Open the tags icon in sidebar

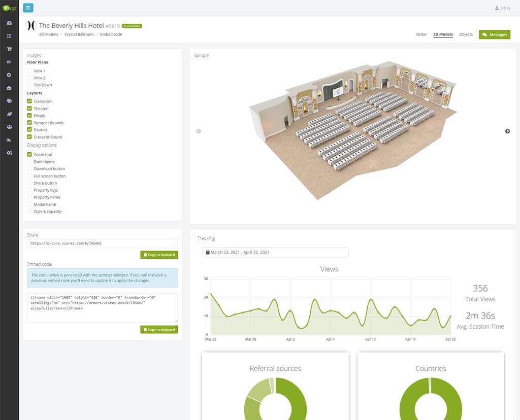click(9, 101)
